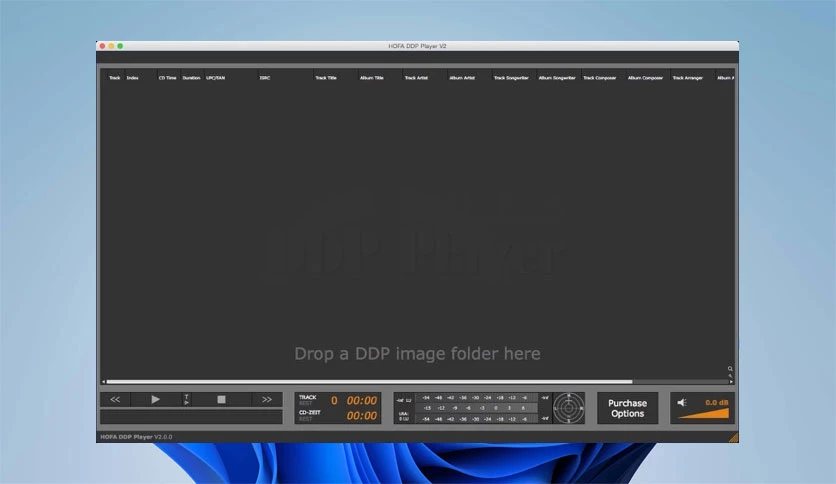Select the ISRC column header
The image size is (836, 484).
(x=265, y=78)
